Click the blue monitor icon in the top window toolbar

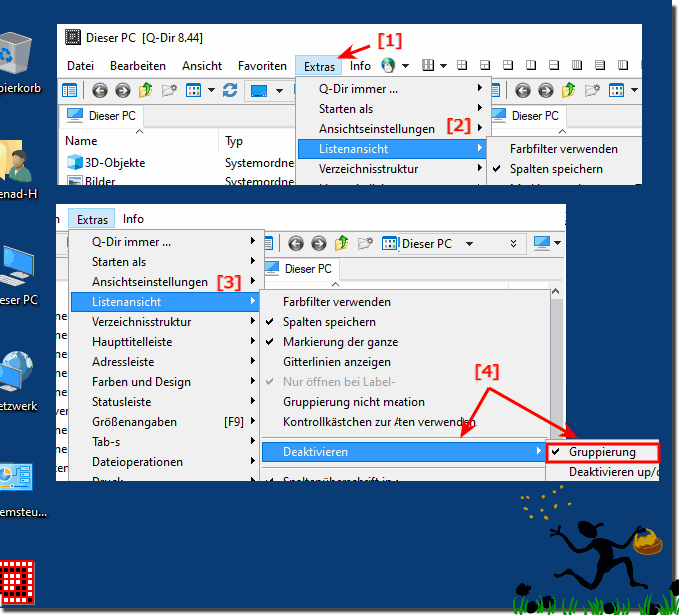[x=259, y=91]
